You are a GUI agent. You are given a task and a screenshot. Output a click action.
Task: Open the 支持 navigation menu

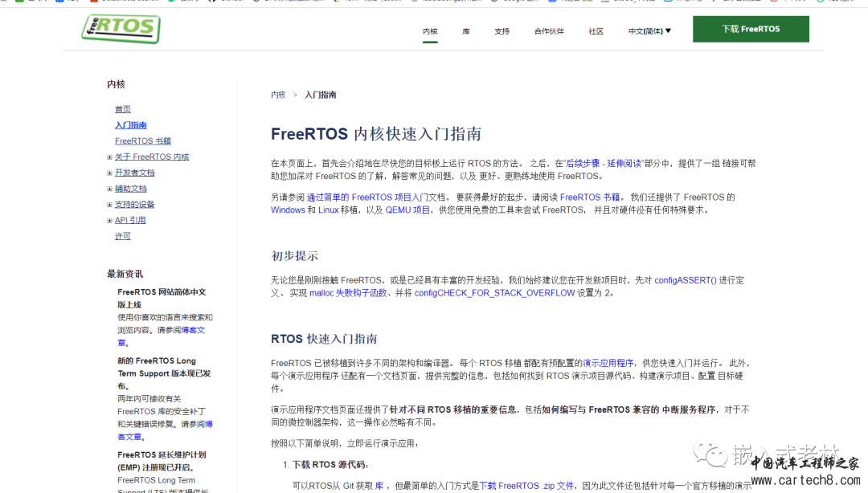[x=502, y=31]
